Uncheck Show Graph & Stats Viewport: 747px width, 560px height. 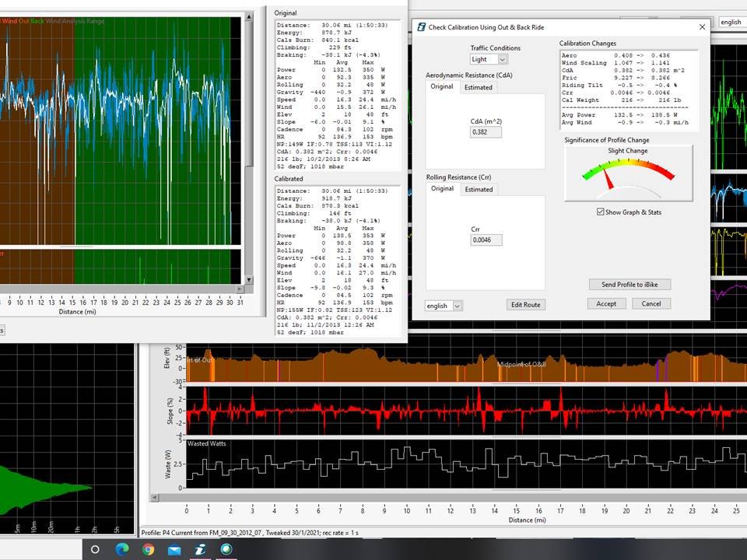click(601, 212)
